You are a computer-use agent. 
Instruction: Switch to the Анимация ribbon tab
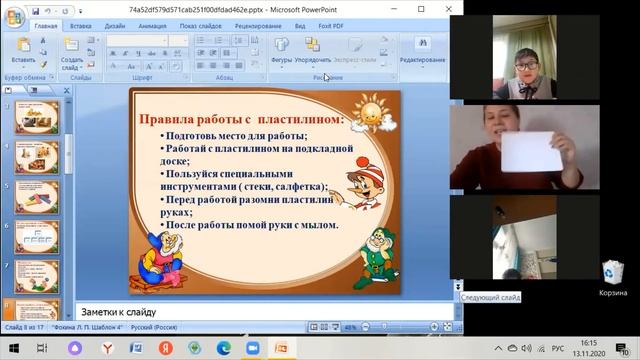pos(152,26)
